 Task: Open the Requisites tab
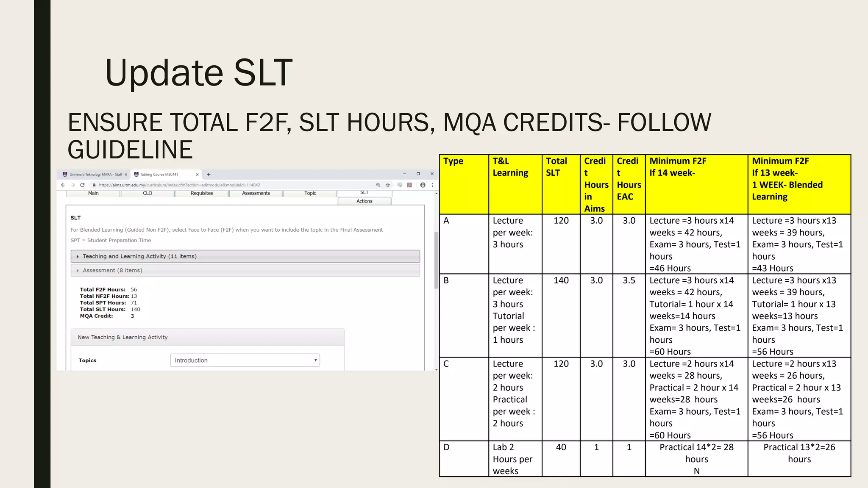tap(202, 193)
